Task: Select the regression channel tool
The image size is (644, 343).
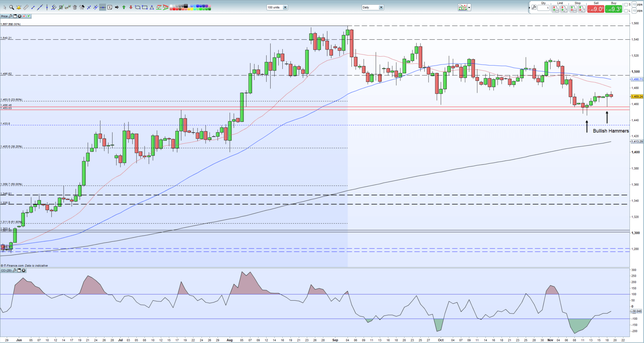Action: tap(68, 7)
